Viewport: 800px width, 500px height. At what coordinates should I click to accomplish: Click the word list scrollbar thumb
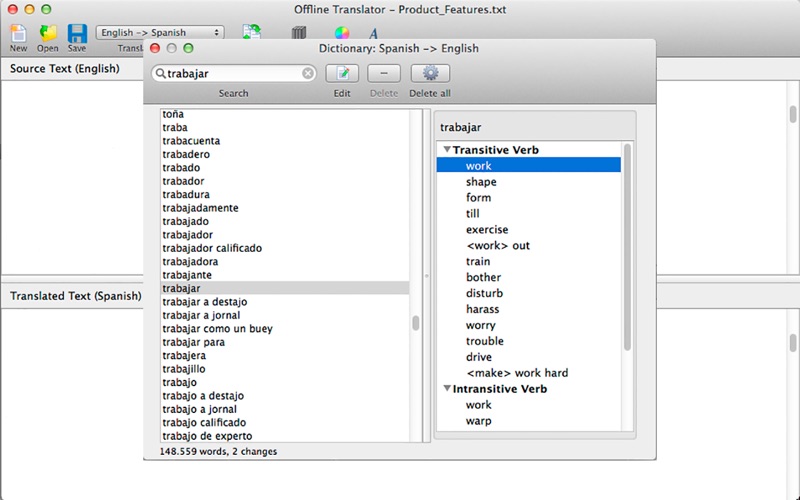(x=416, y=323)
